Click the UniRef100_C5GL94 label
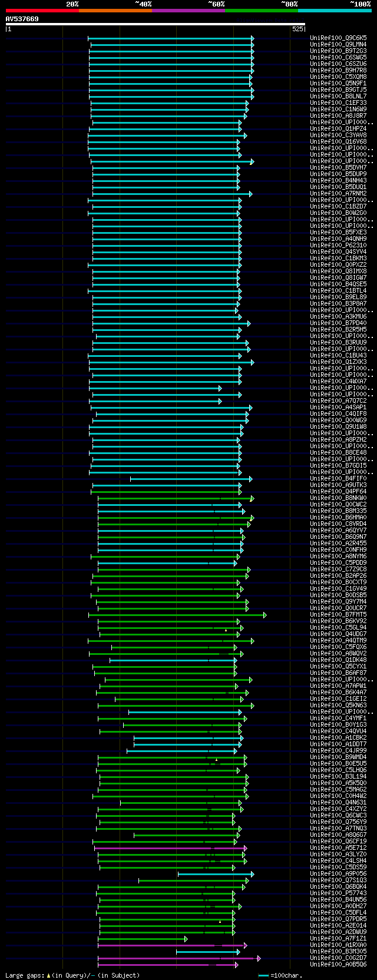Image resolution: width=377 pixels, height=980 pixels. (338, 628)
